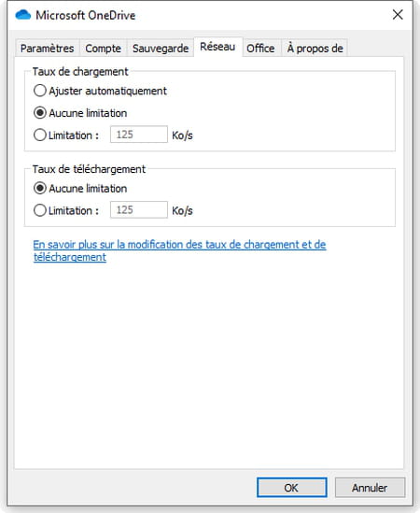Open the Office tab

tap(260, 49)
